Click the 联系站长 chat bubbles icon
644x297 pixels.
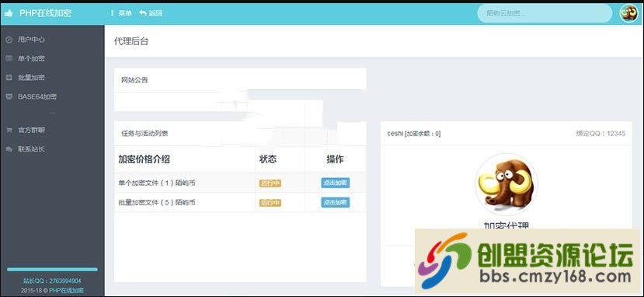(x=9, y=149)
